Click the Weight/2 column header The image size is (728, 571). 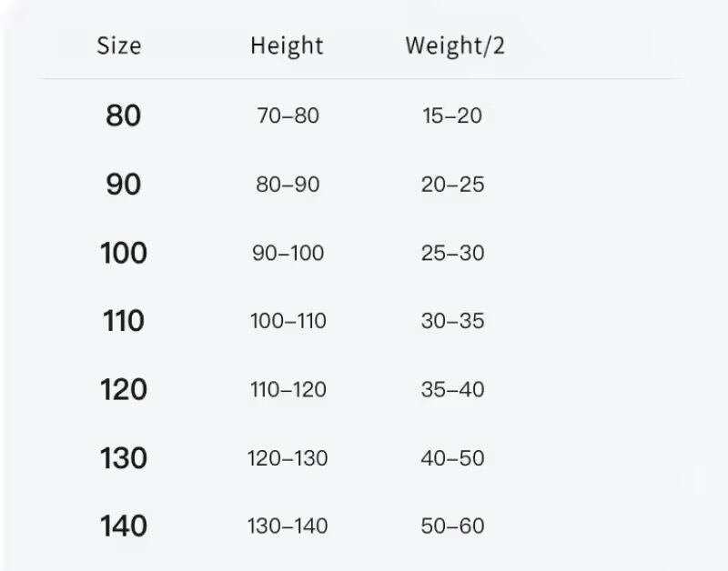[454, 45]
